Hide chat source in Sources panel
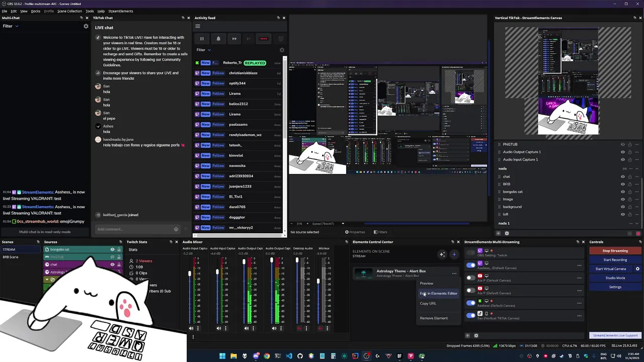 point(112,264)
